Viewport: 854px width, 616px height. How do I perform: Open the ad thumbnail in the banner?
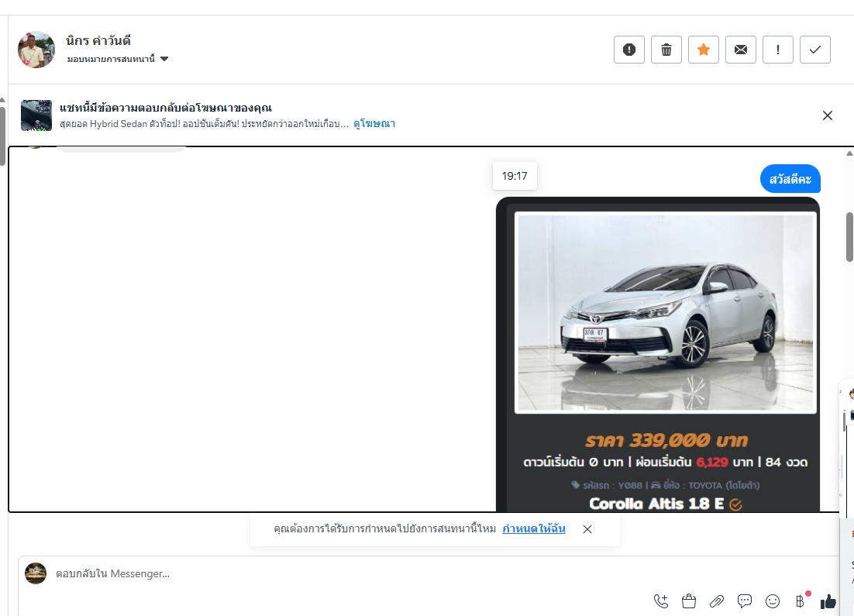pyautogui.click(x=36, y=115)
